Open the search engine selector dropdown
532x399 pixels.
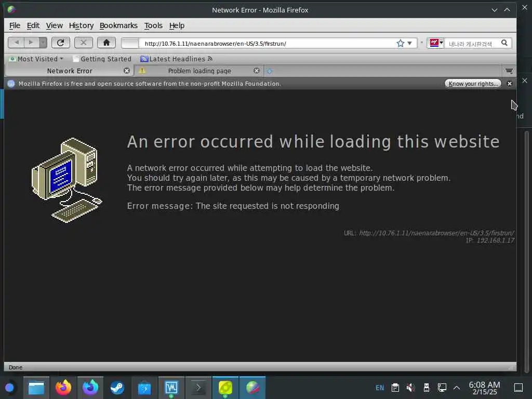[436, 43]
